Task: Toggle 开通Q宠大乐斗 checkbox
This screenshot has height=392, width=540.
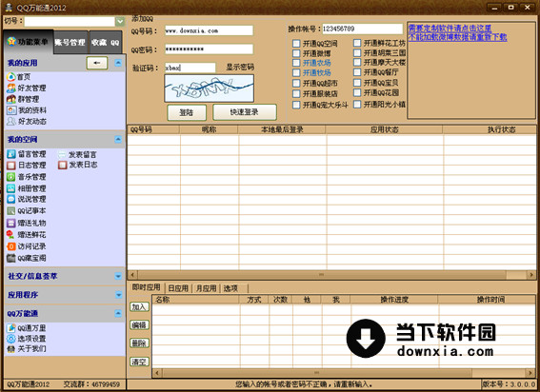Action: coord(296,105)
